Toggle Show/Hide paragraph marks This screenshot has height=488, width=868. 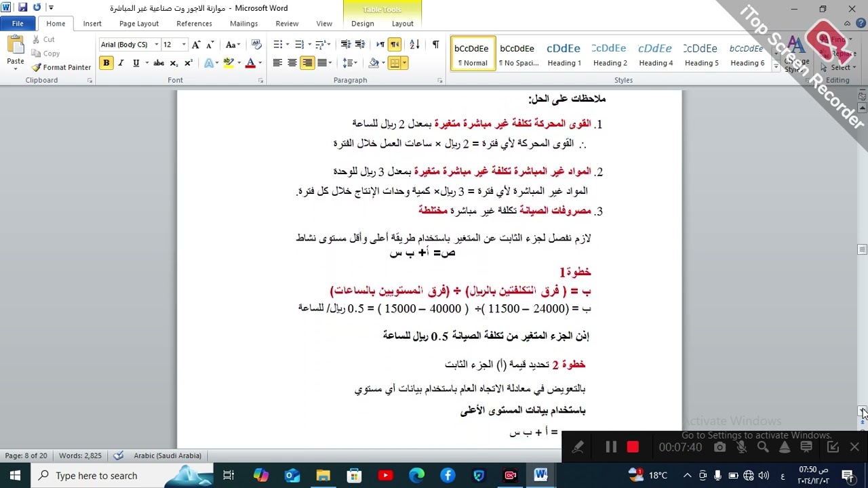435,45
